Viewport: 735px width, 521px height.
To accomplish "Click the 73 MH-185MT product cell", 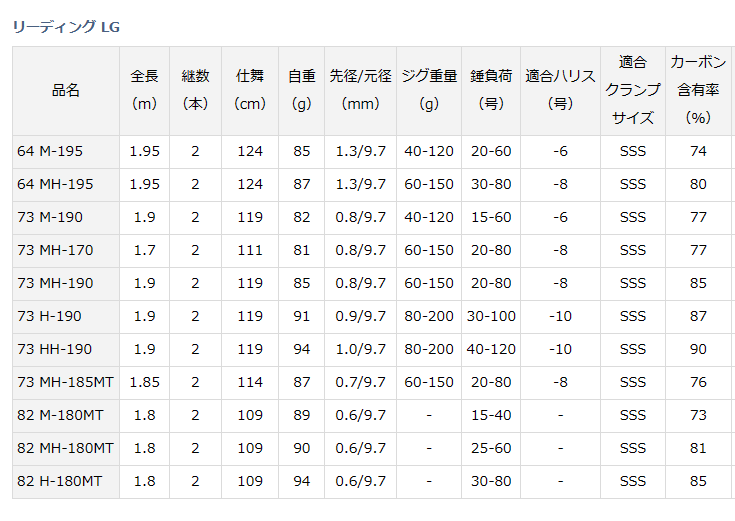I will 66,382.
